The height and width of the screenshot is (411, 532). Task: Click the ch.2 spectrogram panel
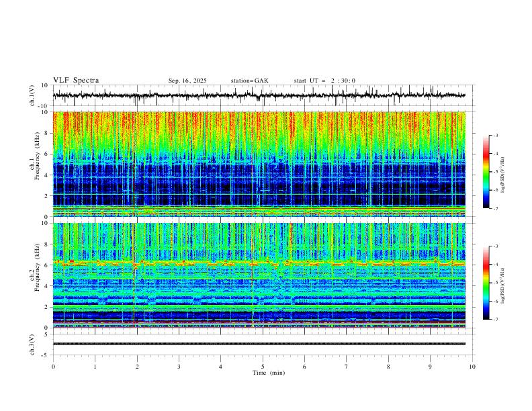259,275
